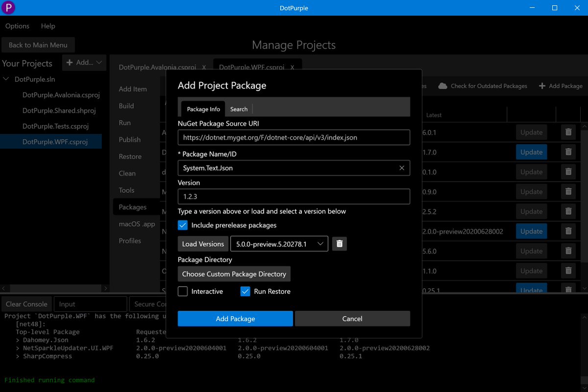This screenshot has width=588, height=392.
Task: Click the Version field containing 1.2.3
Action: click(294, 196)
